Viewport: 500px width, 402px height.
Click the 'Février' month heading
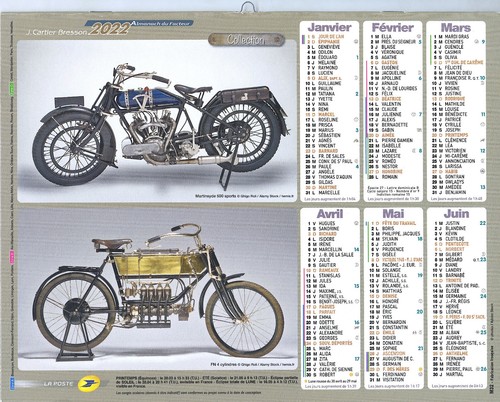[x=393, y=27]
